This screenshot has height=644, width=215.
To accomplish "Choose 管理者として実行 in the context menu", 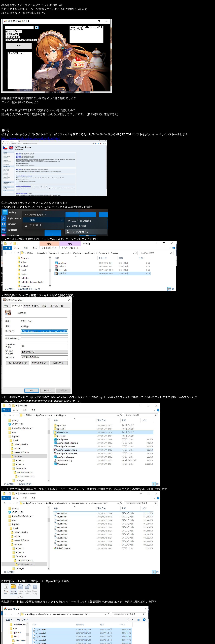I will [x=86, y=226].
